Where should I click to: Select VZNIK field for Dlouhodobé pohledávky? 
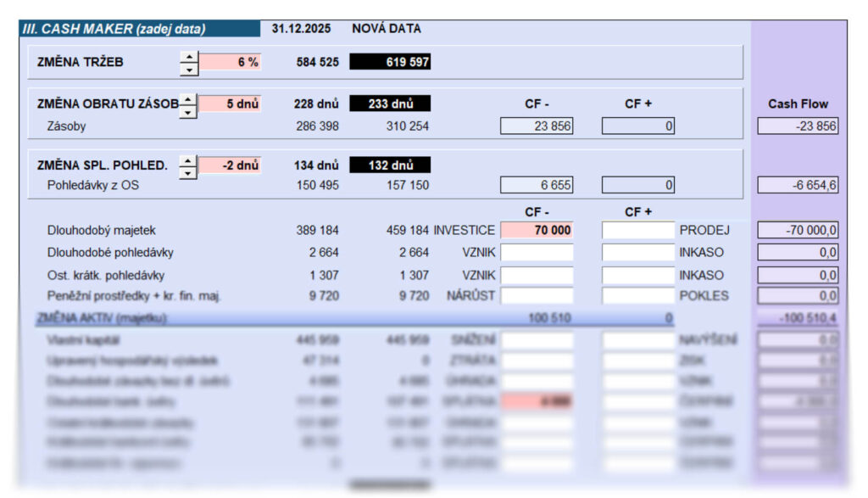click(x=537, y=252)
